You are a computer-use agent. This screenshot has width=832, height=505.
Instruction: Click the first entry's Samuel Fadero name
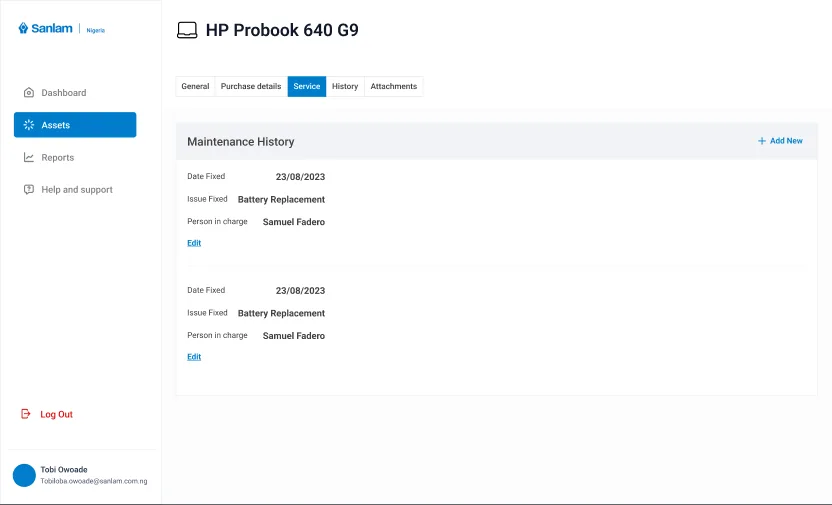click(294, 222)
